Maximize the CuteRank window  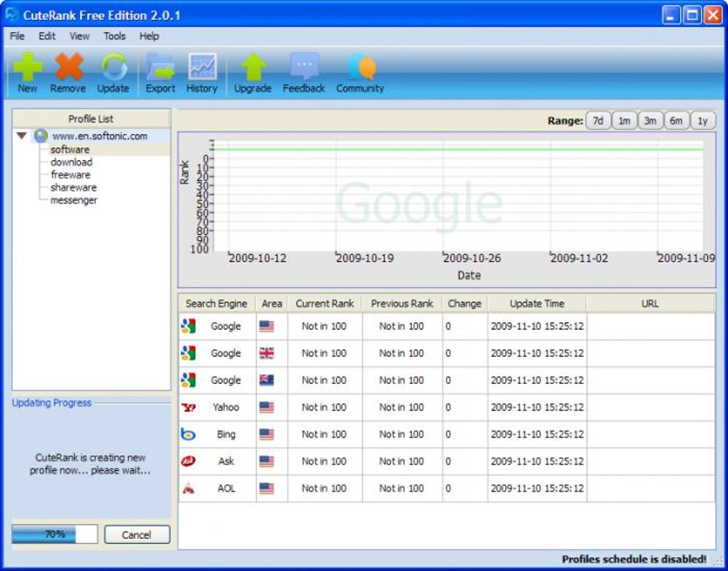[x=692, y=15]
